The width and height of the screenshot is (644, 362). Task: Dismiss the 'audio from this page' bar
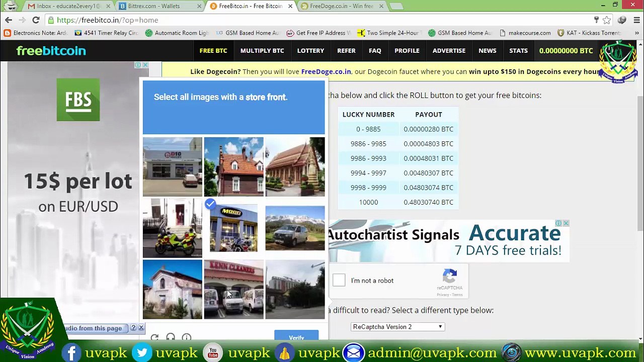(141, 328)
